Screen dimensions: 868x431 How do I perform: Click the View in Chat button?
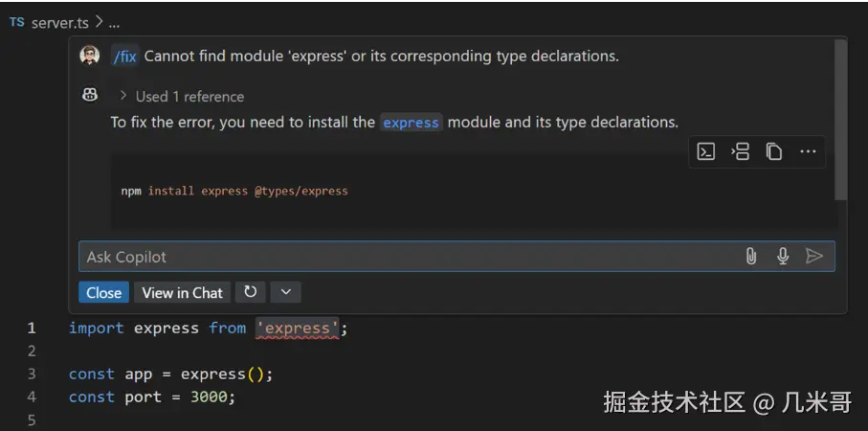[182, 292]
